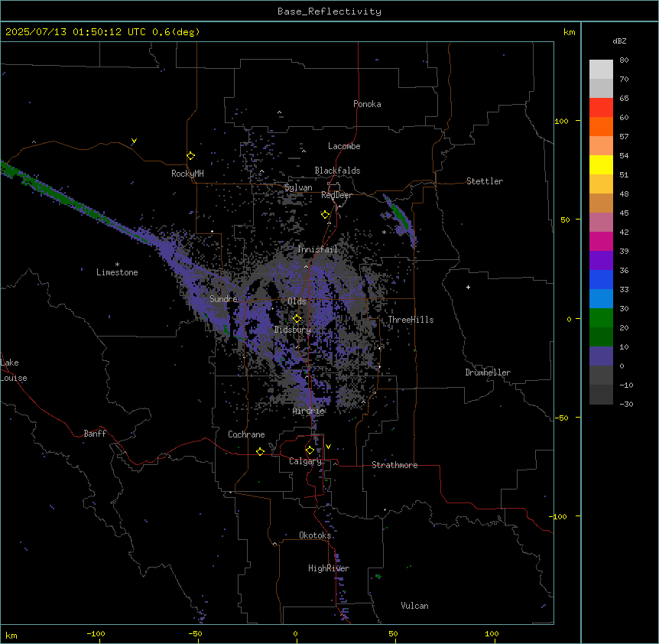Select the Olds city label

[x=297, y=301]
